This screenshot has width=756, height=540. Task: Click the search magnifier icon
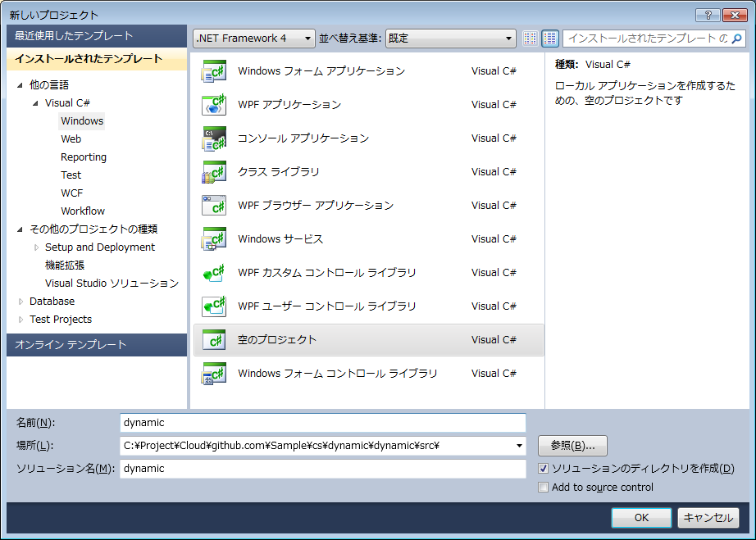point(736,39)
